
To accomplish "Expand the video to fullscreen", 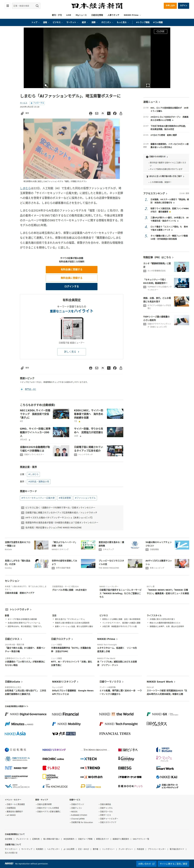I will tap(148, 85).
